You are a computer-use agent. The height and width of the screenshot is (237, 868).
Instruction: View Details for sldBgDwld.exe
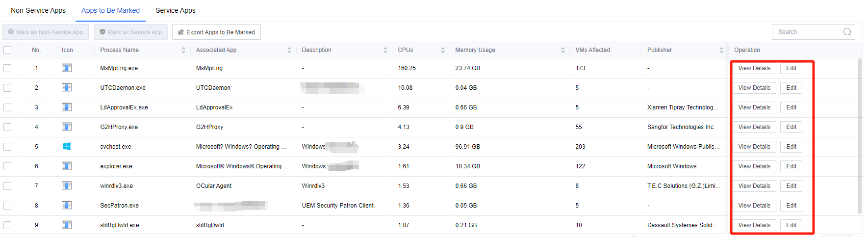tap(754, 225)
